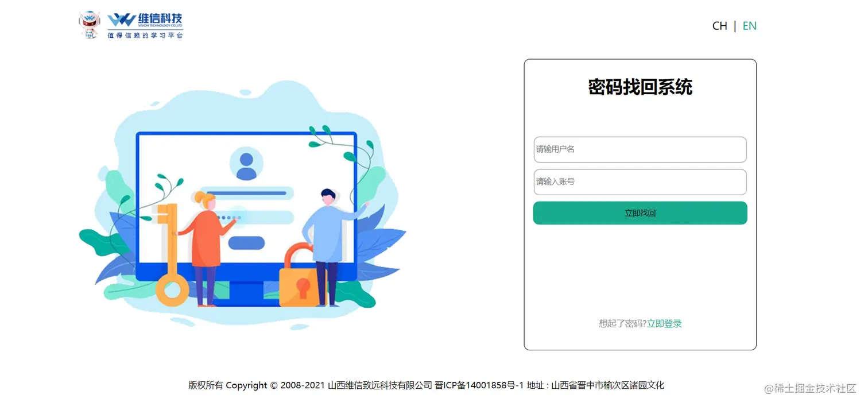
Task: Click the 维信科技 Vision Technology logo
Action: coord(145,20)
